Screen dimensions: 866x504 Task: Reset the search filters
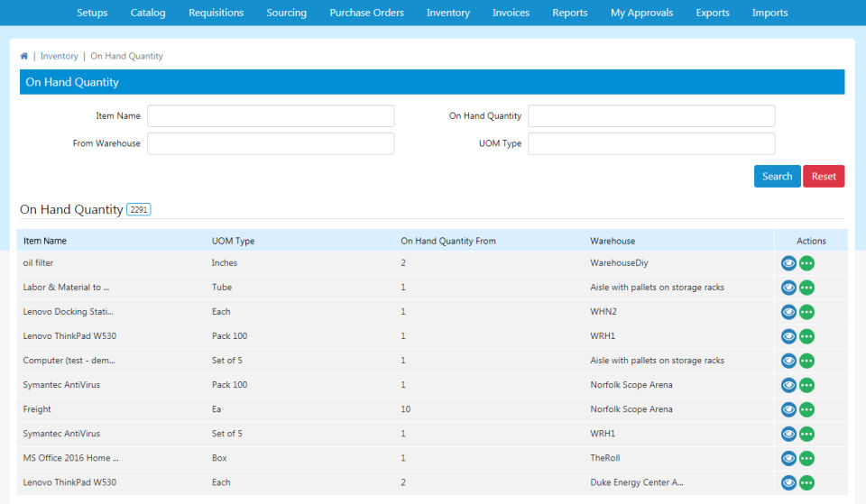point(823,177)
